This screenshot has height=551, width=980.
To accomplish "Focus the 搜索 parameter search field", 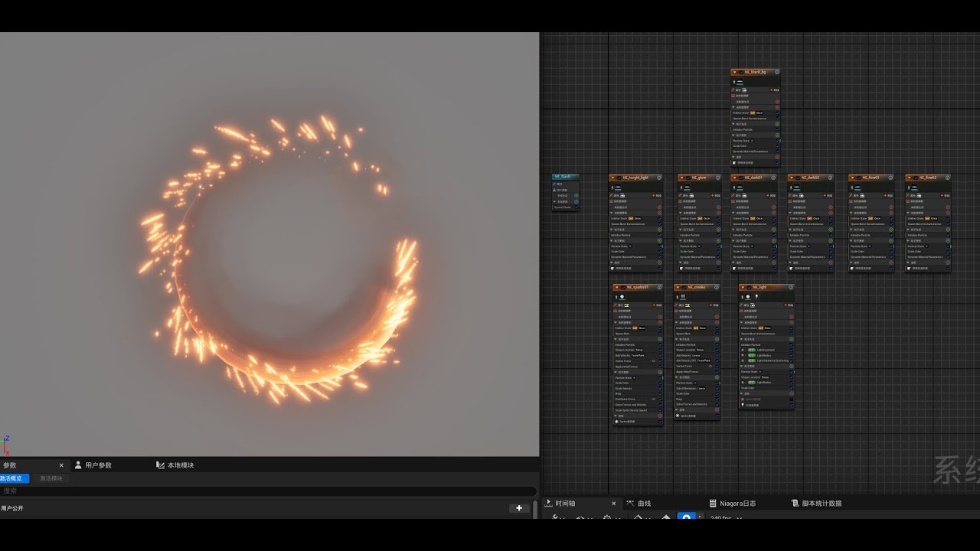I will tap(268, 491).
